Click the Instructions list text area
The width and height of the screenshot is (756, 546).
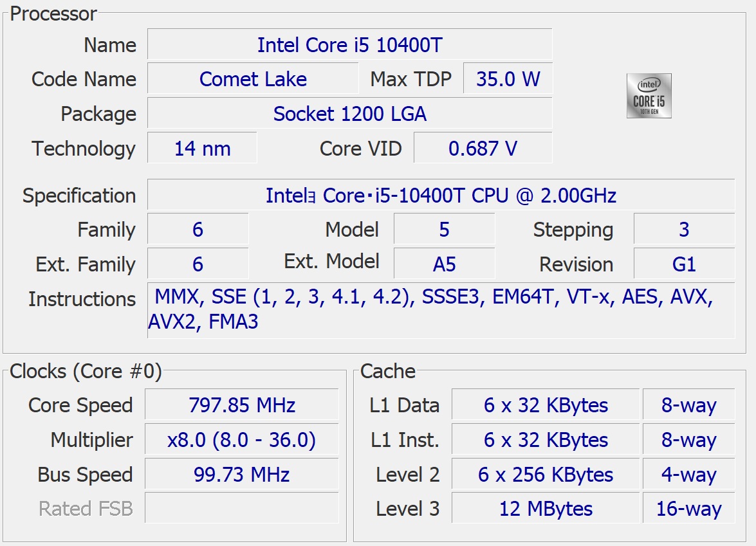click(x=441, y=309)
